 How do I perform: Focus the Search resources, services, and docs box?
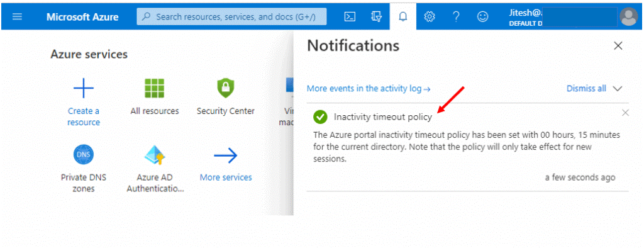pos(231,17)
